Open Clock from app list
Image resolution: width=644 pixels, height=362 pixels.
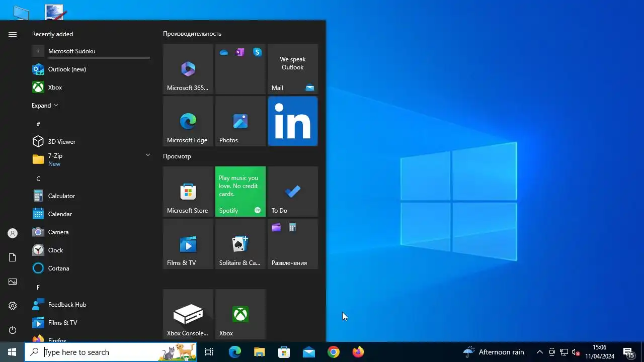tap(92, 250)
